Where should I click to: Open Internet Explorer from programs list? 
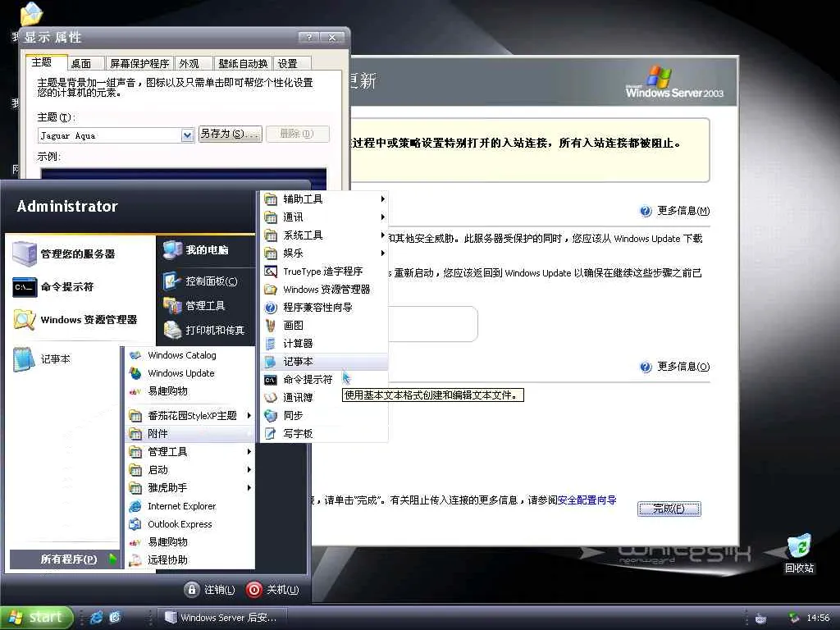pyautogui.click(x=189, y=506)
